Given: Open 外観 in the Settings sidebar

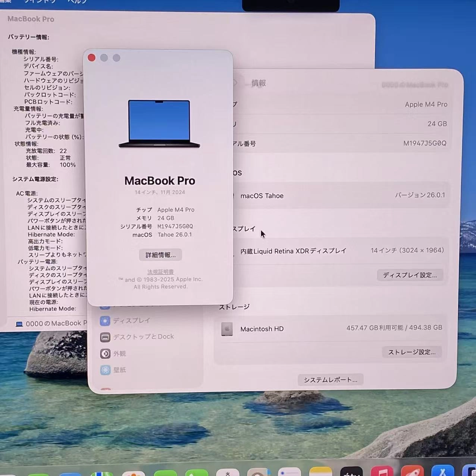Looking at the screenshot, I should (x=113, y=353).
